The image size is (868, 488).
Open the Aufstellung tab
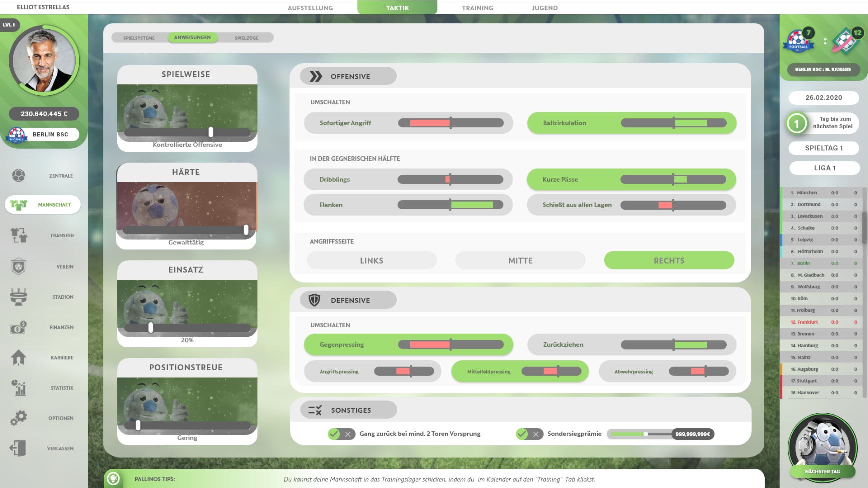310,8
